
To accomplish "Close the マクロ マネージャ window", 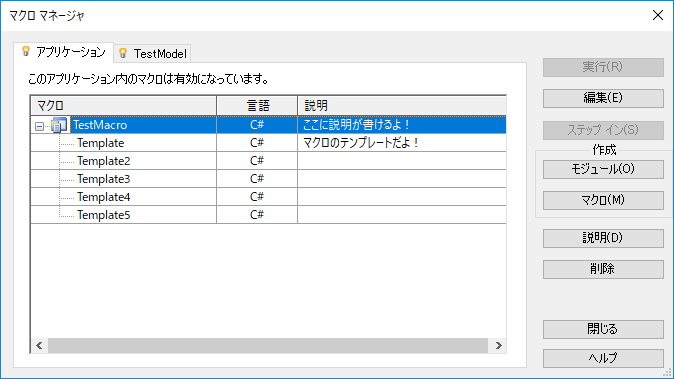I will (658, 15).
